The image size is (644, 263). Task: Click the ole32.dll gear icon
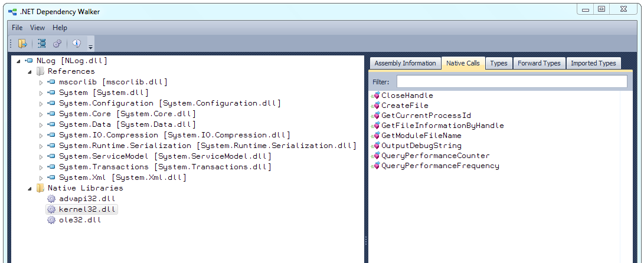[x=51, y=221]
